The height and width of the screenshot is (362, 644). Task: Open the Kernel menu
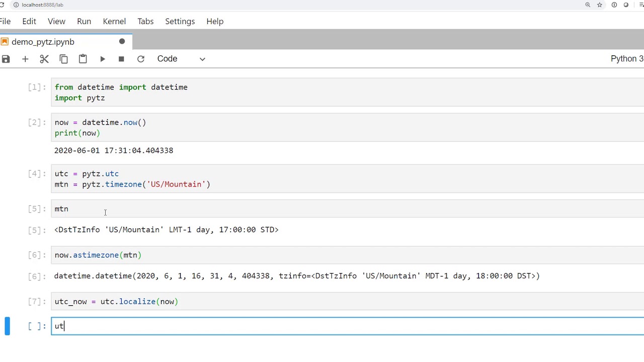point(114,21)
